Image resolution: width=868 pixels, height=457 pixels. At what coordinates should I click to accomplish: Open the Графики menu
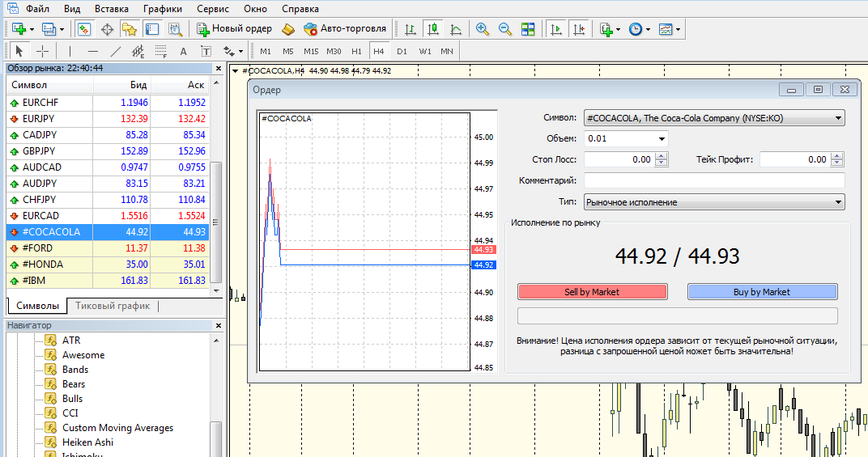162,9
